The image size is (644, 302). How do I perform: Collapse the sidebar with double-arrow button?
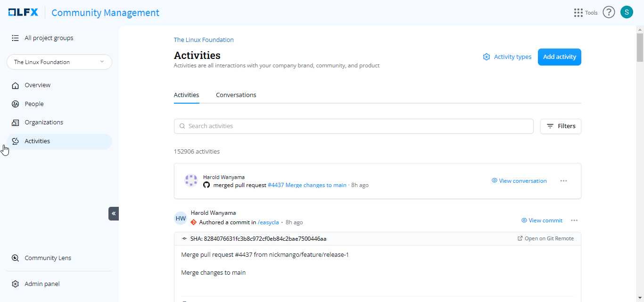[x=114, y=213]
